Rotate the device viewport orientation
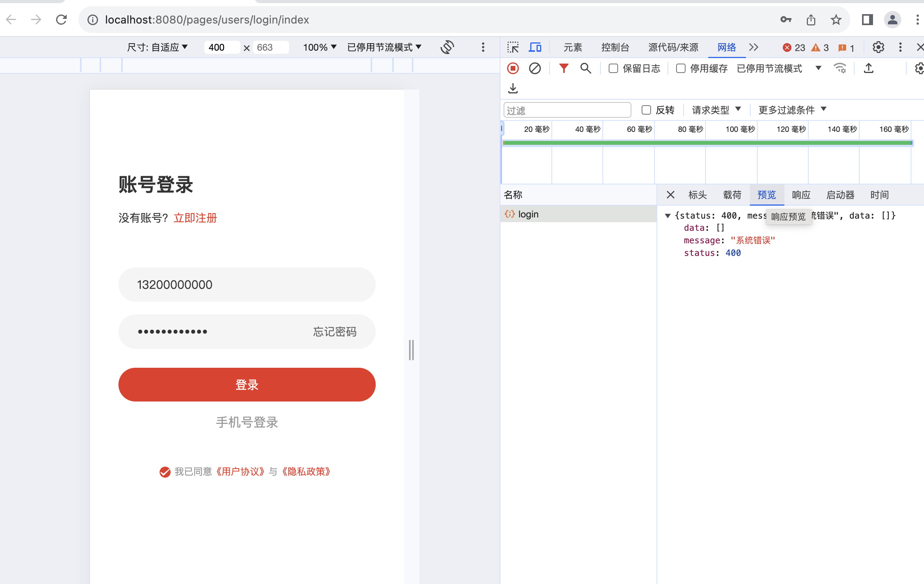The width and height of the screenshot is (924, 584). coord(447,47)
